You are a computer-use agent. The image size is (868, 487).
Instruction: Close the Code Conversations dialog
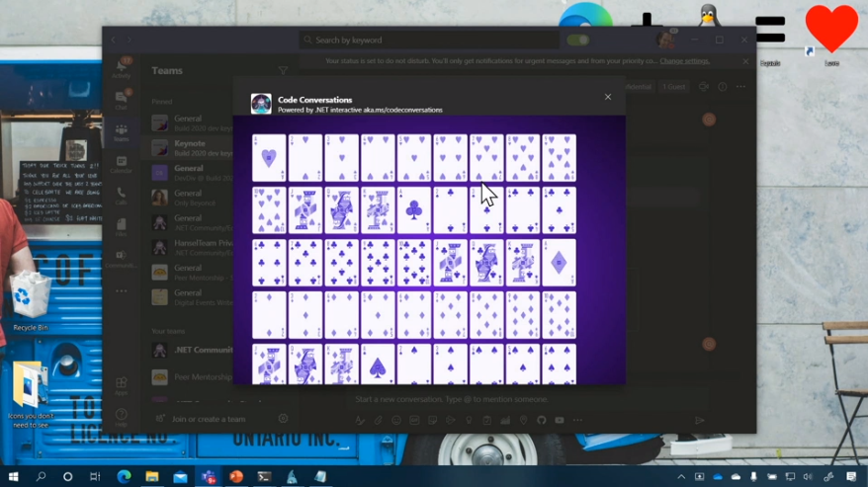(x=608, y=97)
